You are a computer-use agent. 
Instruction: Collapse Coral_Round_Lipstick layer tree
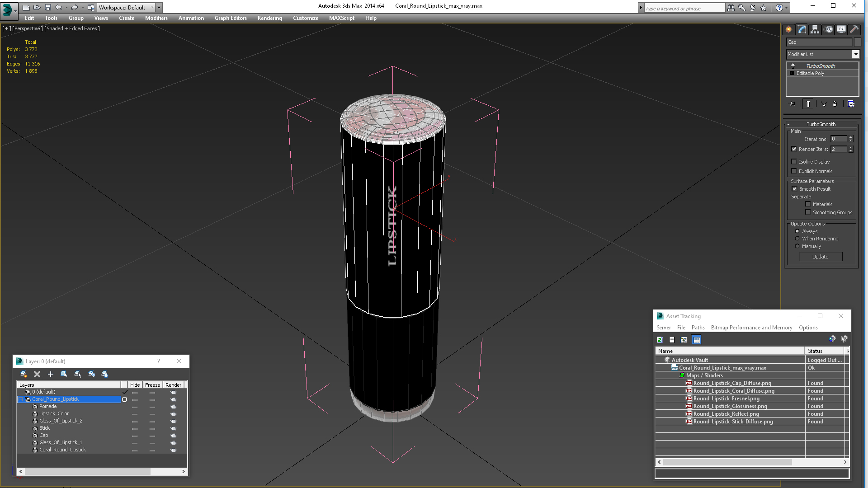(x=20, y=399)
